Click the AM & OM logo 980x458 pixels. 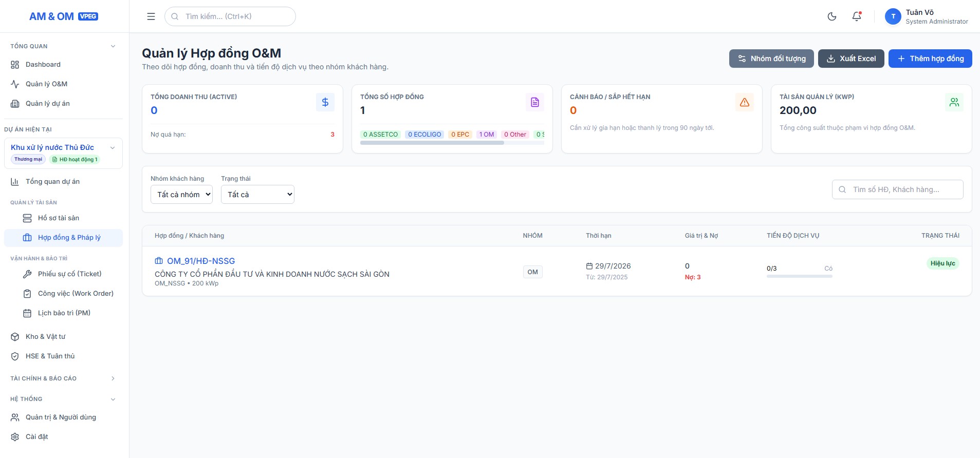coord(64,16)
